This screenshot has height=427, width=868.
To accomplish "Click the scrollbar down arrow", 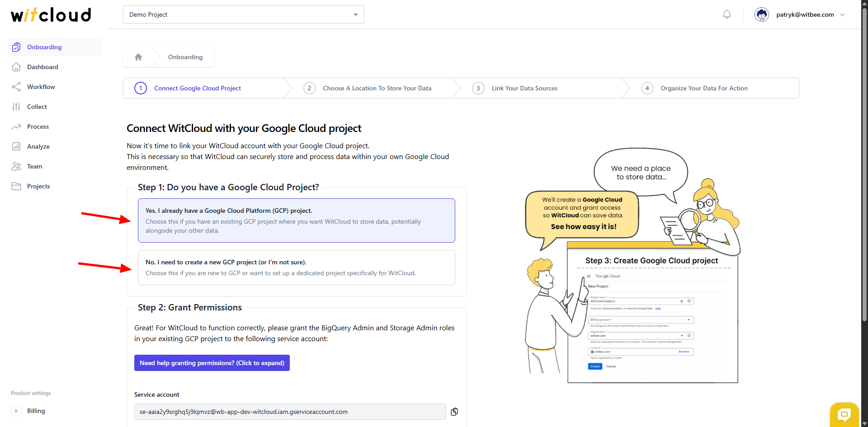I will point(864,423).
